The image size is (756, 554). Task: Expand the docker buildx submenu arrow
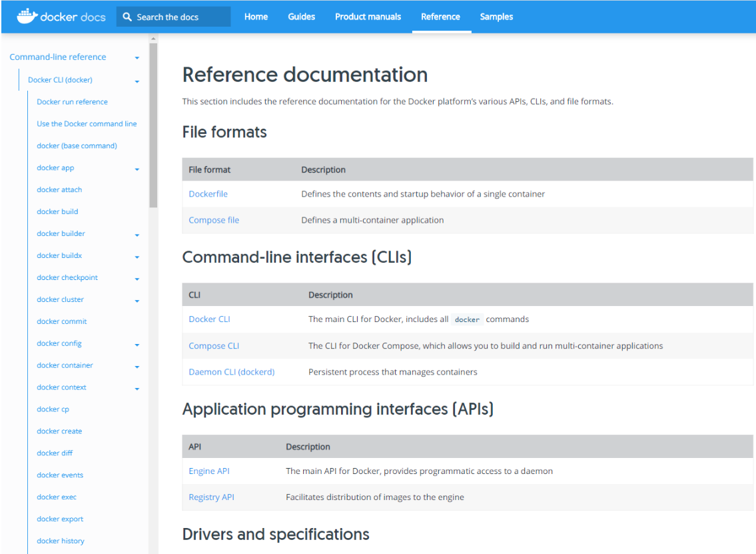[137, 257]
